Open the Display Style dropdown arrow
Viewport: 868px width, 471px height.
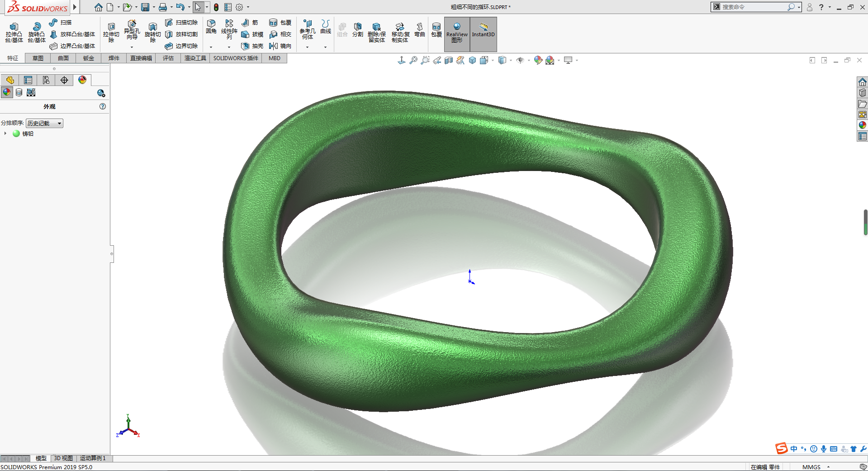pyautogui.click(x=511, y=60)
